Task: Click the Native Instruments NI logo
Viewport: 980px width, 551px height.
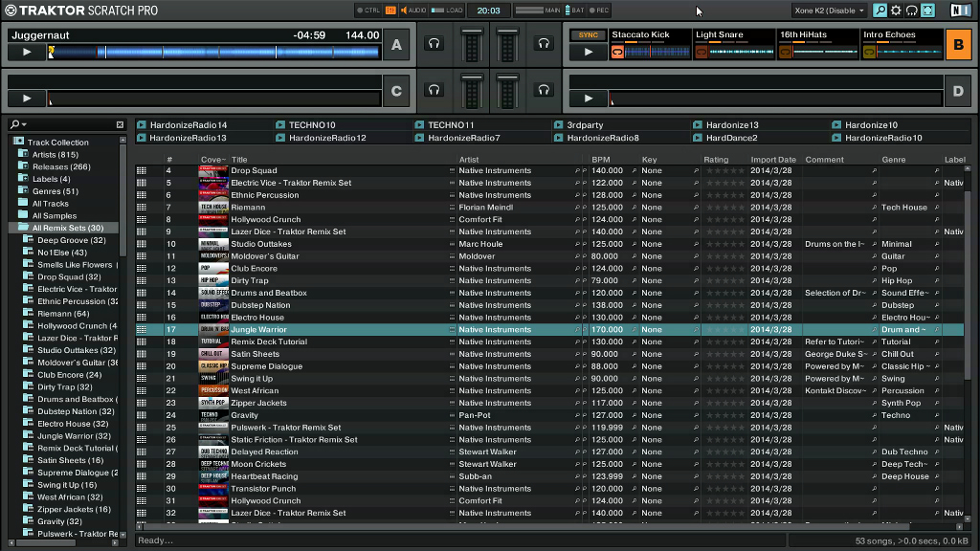Action: point(961,10)
